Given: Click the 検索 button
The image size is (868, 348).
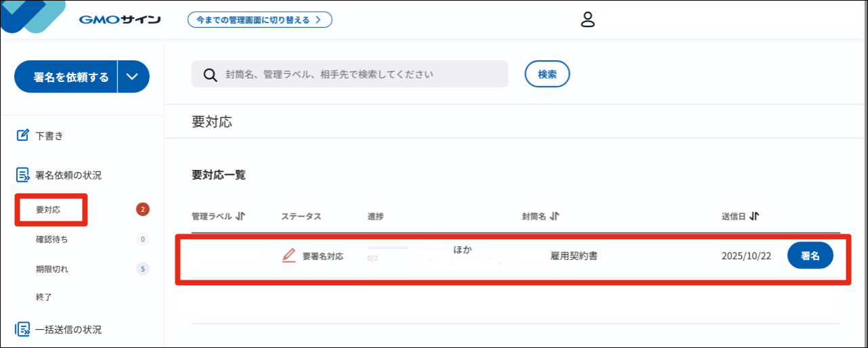Looking at the screenshot, I should tap(547, 74).
